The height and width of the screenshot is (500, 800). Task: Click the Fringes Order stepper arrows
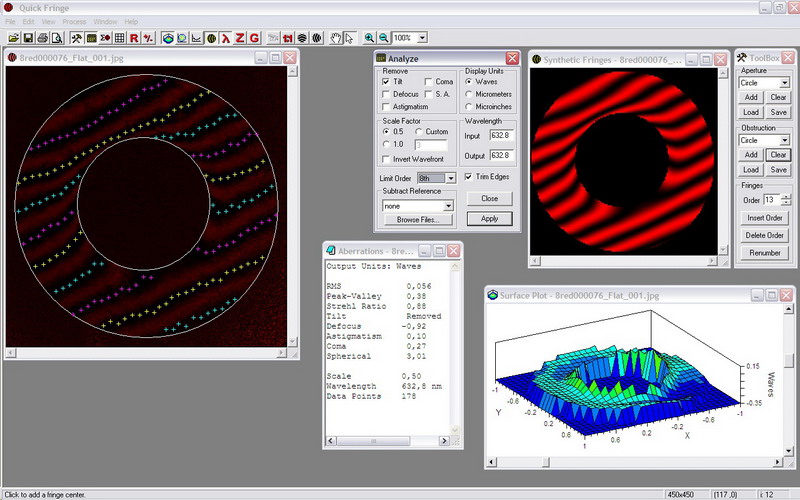tap(786, 200)
